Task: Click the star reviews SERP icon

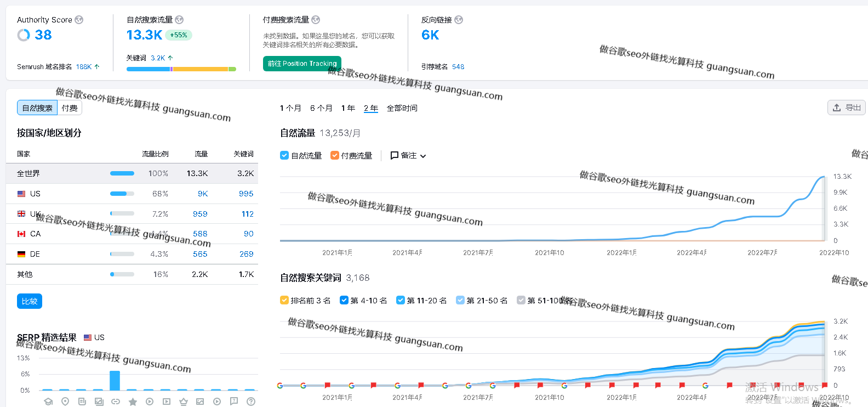Action: click(133, 402)
